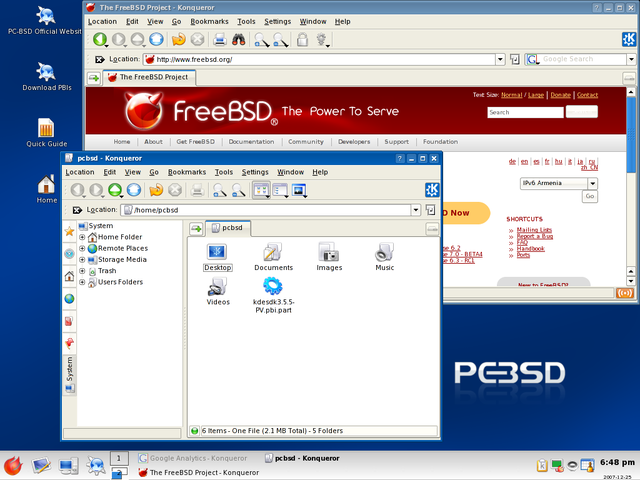
Task: Open Google Search engine dropdown arrow
Action: 631,60
